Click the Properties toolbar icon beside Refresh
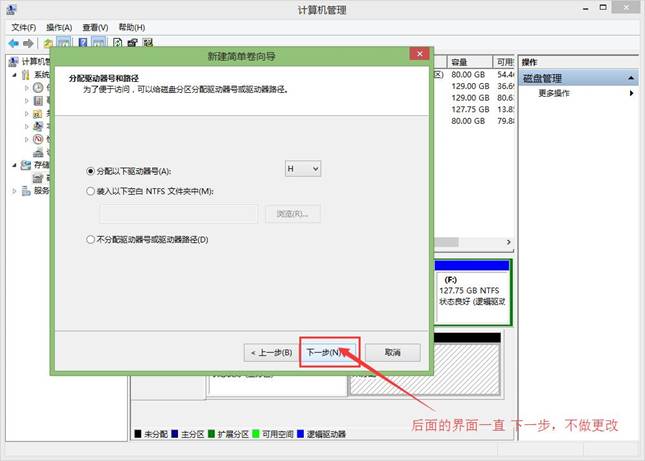The width and height of the screenshot is (645, 461). 132,43
